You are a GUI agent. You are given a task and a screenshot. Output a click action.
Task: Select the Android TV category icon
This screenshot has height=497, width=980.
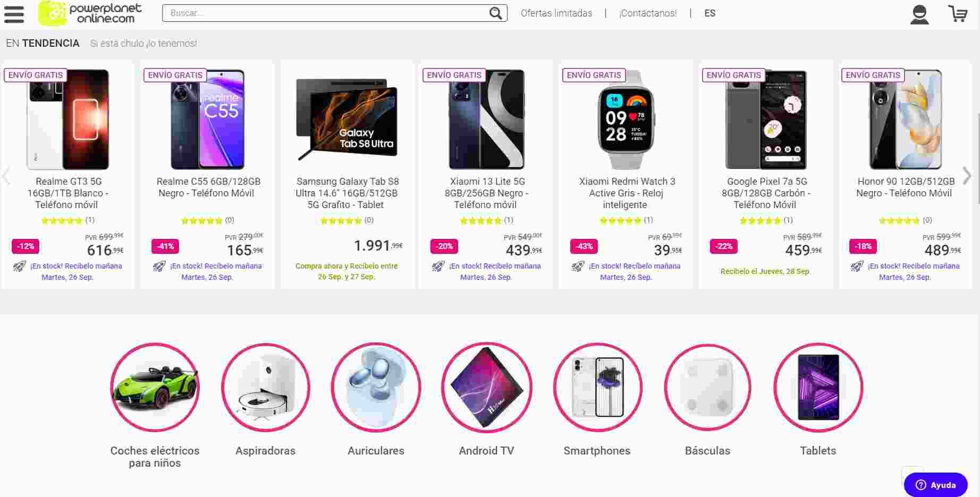tap(486, 387)
